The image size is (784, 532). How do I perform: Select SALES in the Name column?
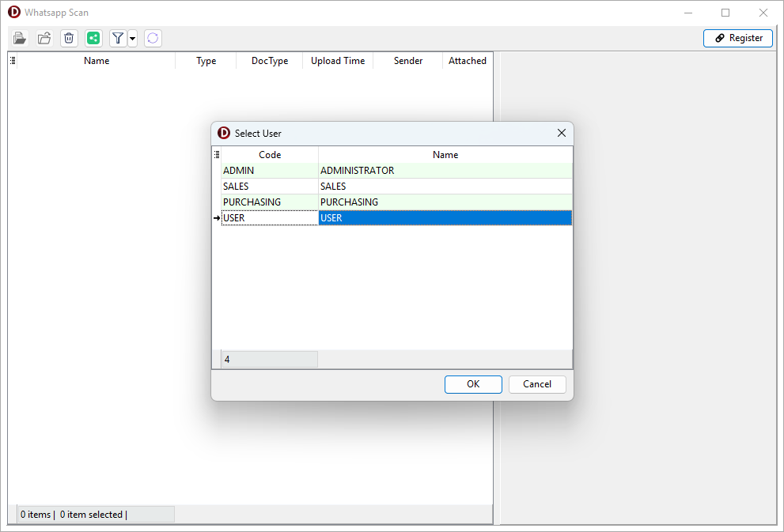pyautogui.click(x=445, y=187)
